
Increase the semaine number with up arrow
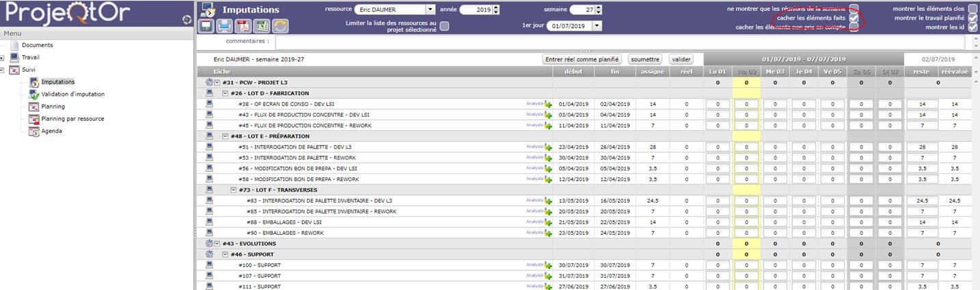(599, 7)
